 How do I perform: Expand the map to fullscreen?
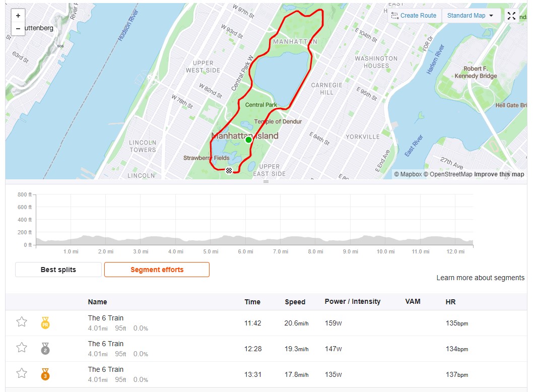[511, 16]
